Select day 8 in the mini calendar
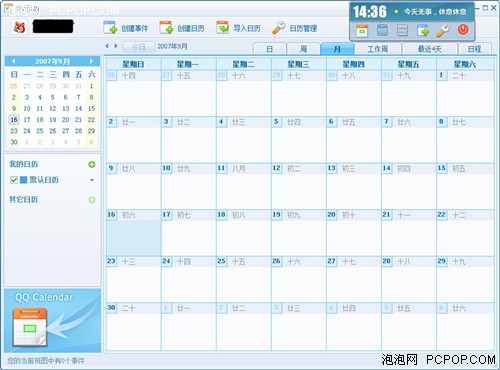Screen dimensions: 500x370 [x=91, y=97]
